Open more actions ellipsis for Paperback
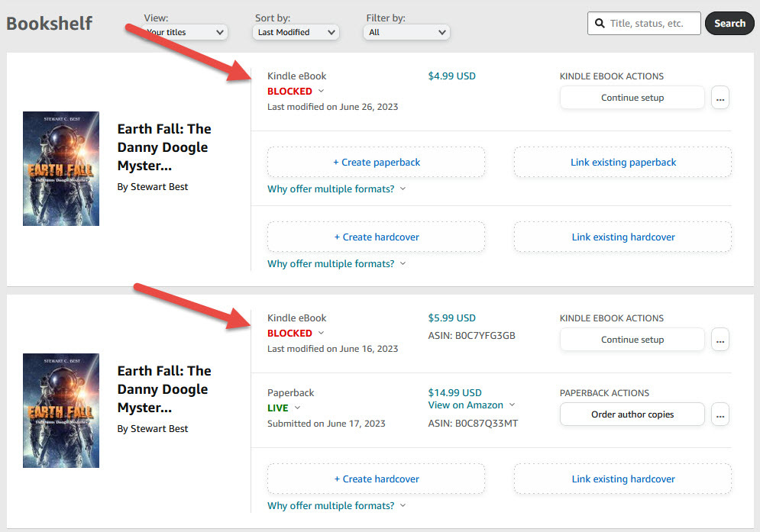Image resolution: width=760 pixels, height=532 pixels. (720, 414)
